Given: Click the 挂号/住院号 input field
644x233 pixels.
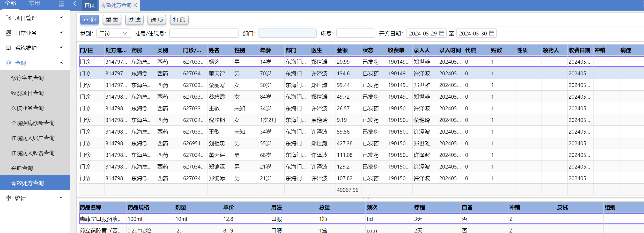Looking at the screenshot, I should (x=204, y=33).
